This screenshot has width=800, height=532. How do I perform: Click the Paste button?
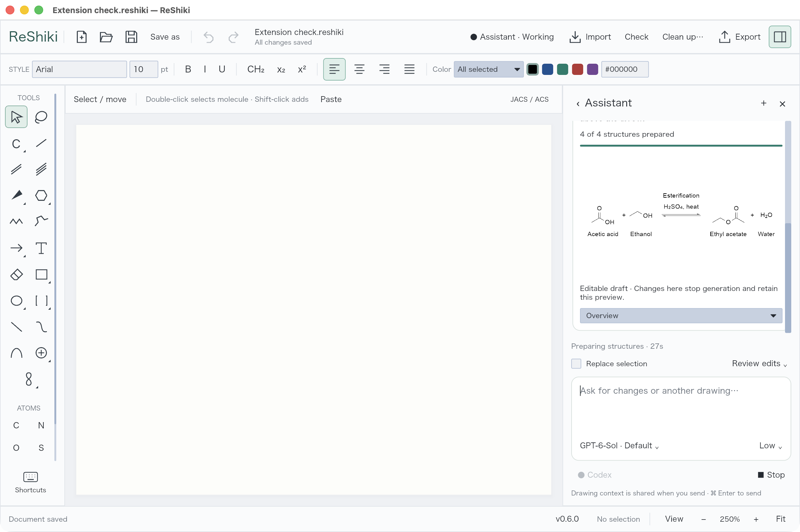[x=331, y=99]
